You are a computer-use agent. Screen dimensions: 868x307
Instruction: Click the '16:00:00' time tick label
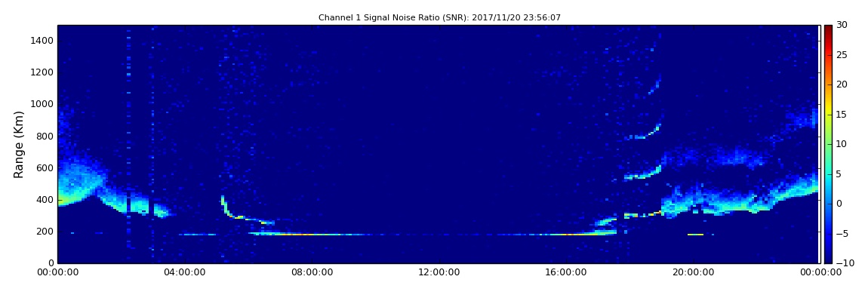pos(565,272)
